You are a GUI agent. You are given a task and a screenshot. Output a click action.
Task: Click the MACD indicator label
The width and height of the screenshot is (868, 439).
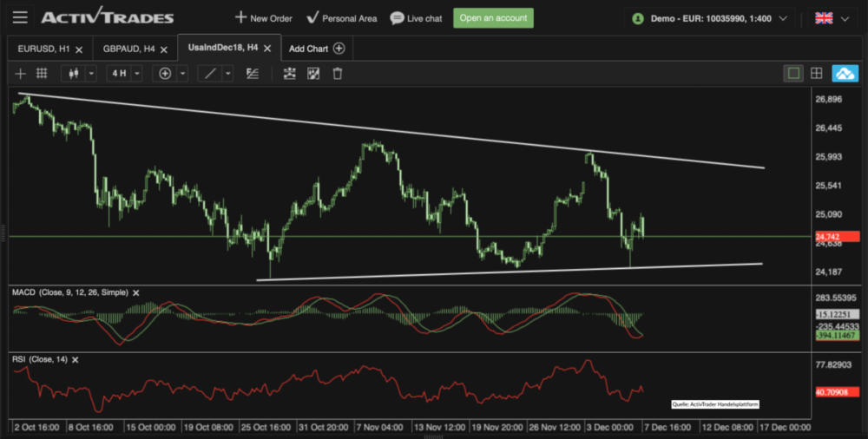click(70, 292)
